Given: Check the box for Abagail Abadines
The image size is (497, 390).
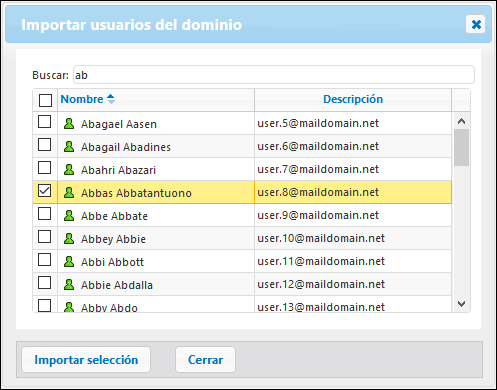Looking at the screenshot, I should tap(44, 145).
